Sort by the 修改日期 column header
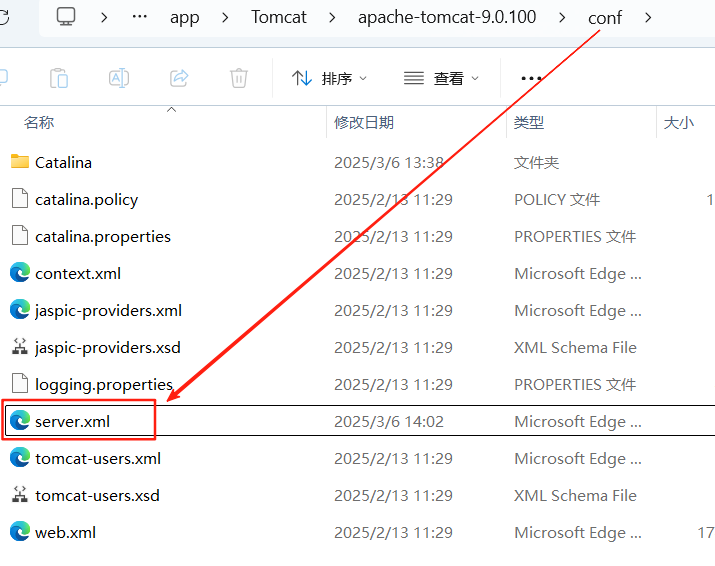The width and height of the screenshot is (715, 566). click(x=364, y=122)
